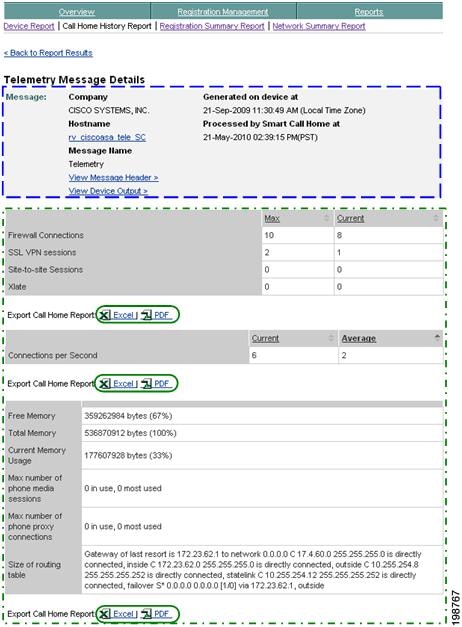Screen dimensions: 462x627
Task: Click Current Memory Usage value 177607928 bytes
Action: point(128,455)
